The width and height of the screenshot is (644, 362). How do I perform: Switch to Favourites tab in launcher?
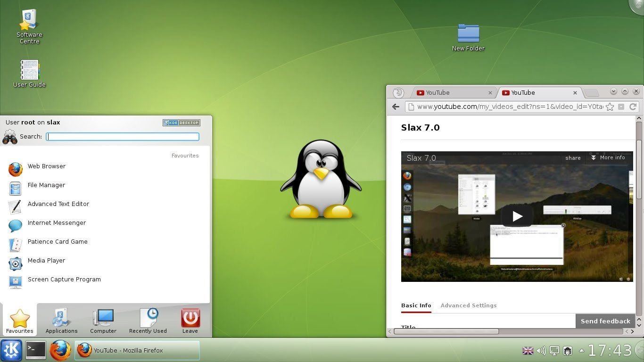[x=20, y=321]
